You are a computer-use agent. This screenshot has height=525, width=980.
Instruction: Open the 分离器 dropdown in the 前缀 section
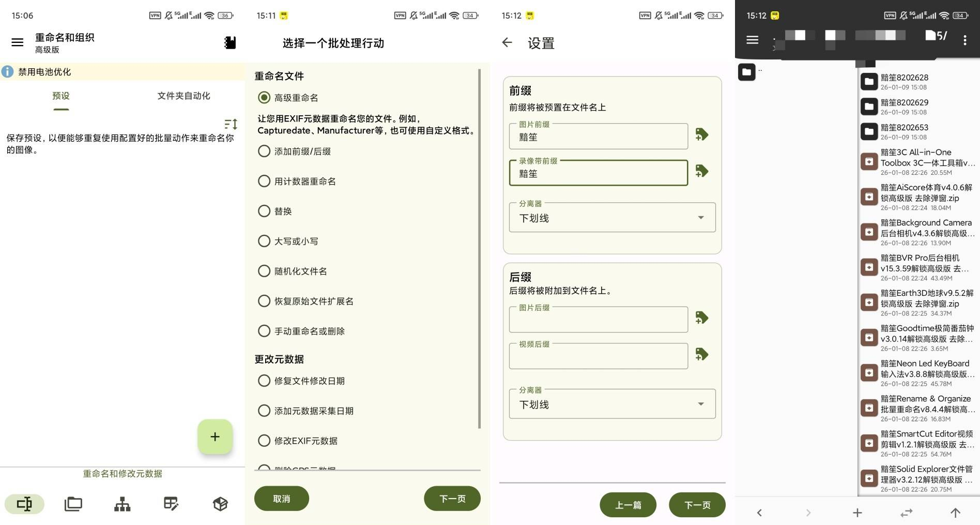[x=612, y=218]
